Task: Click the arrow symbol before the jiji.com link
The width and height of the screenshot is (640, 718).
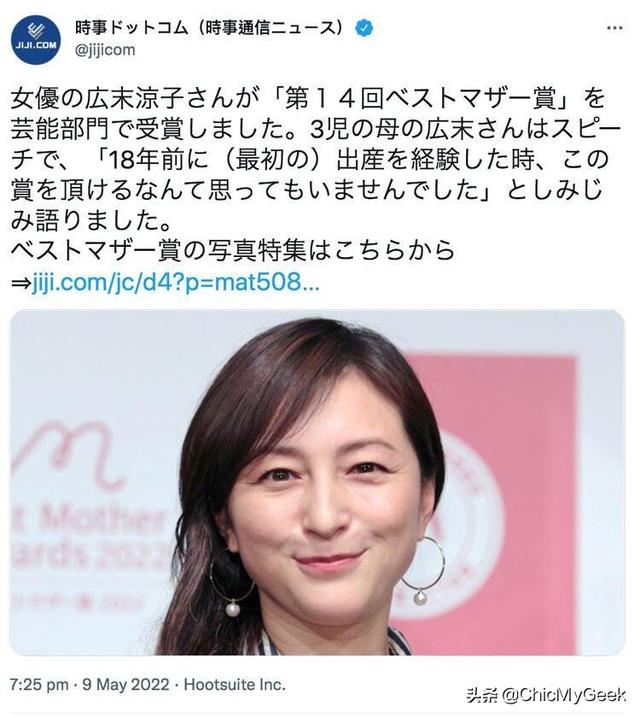Action: pyautogui.click(x=21, y=283)
